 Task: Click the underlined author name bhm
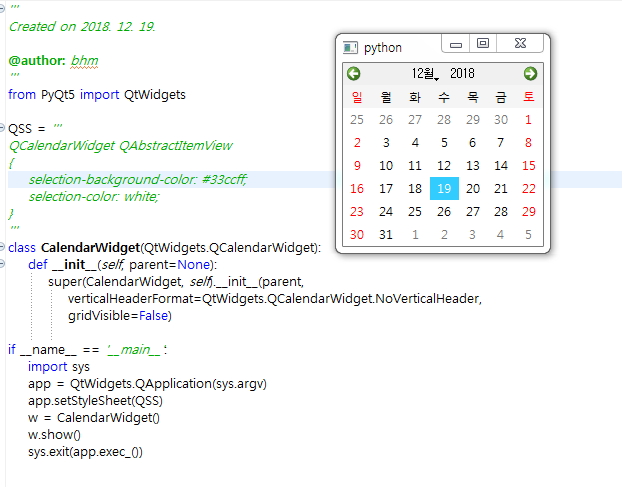tap(84, 61)
